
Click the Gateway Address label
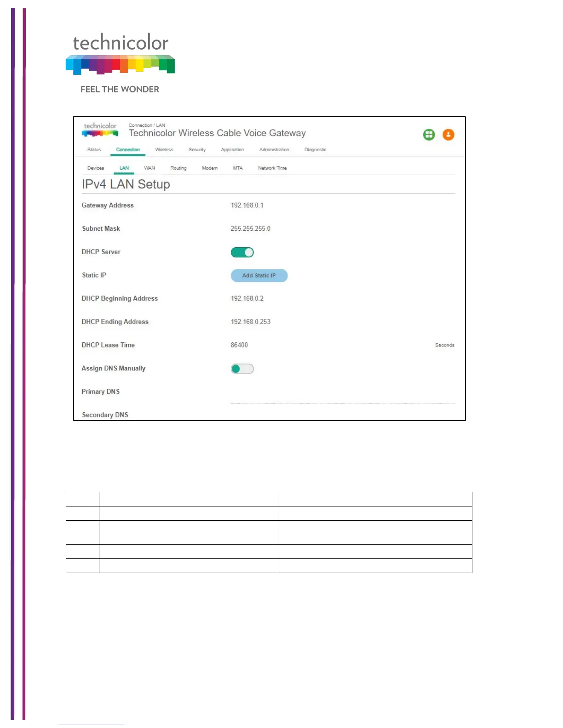click(x=108, y=205)
